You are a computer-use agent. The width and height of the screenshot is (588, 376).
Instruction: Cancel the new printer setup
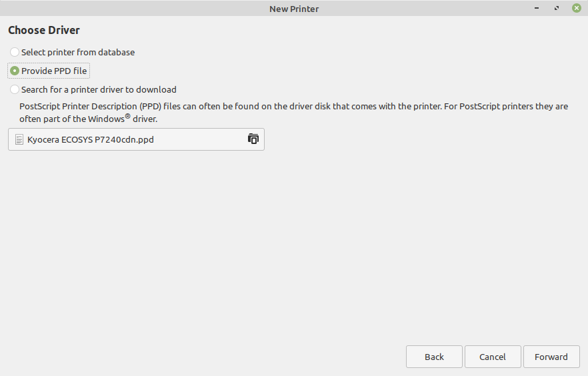tap(493, 357)
